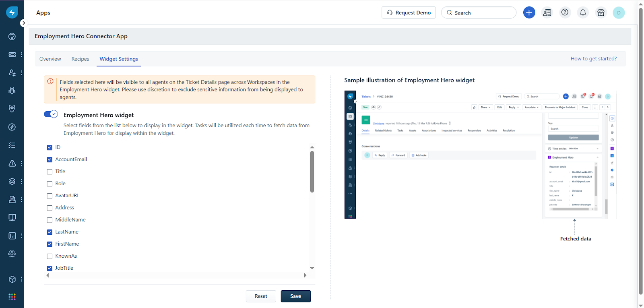Image resolution: width=644 pixels, height=308 pixels.
Task: Open the to-do list icon in header
Action: pyautogui.click(x=547, y=12)
